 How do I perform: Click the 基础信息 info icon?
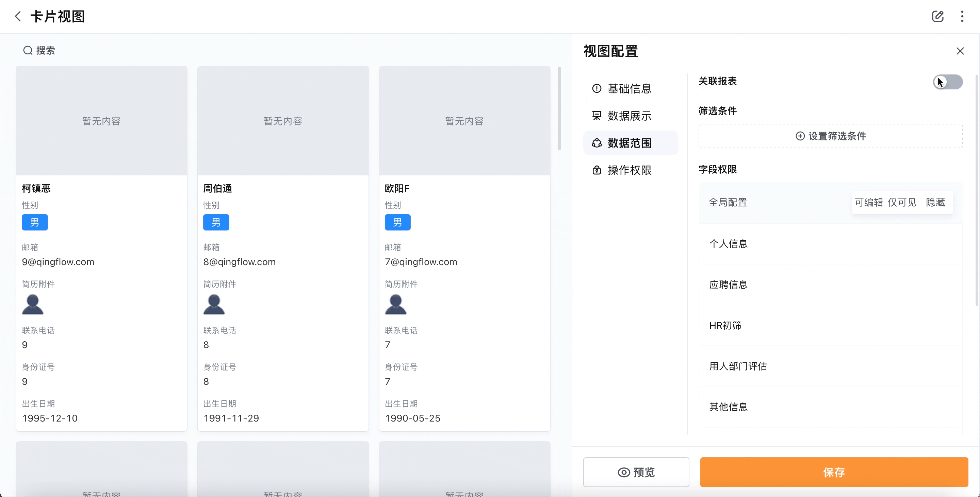pos(597,88)
